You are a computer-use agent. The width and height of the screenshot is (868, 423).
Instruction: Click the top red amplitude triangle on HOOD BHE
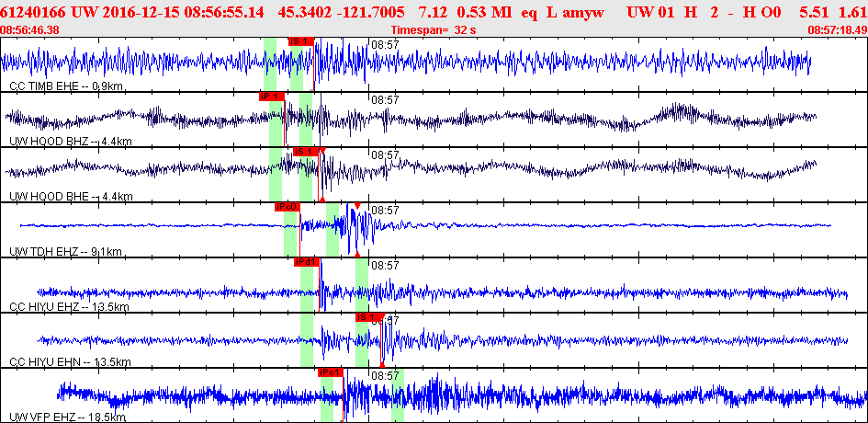coord(322,151)
